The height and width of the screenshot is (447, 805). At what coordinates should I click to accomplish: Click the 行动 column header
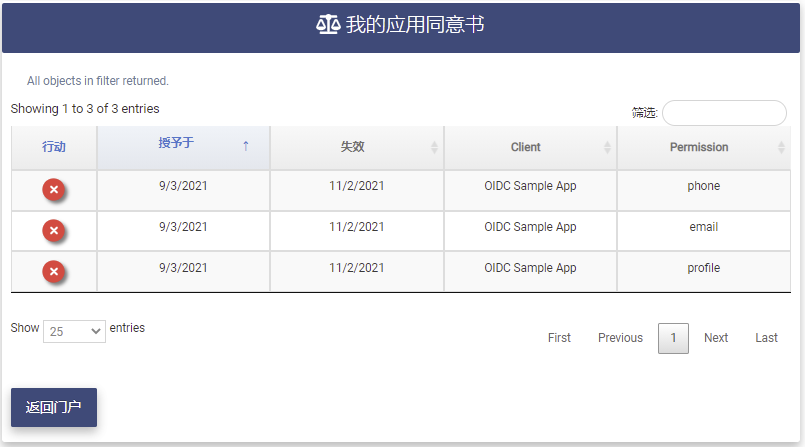point(54,147)
